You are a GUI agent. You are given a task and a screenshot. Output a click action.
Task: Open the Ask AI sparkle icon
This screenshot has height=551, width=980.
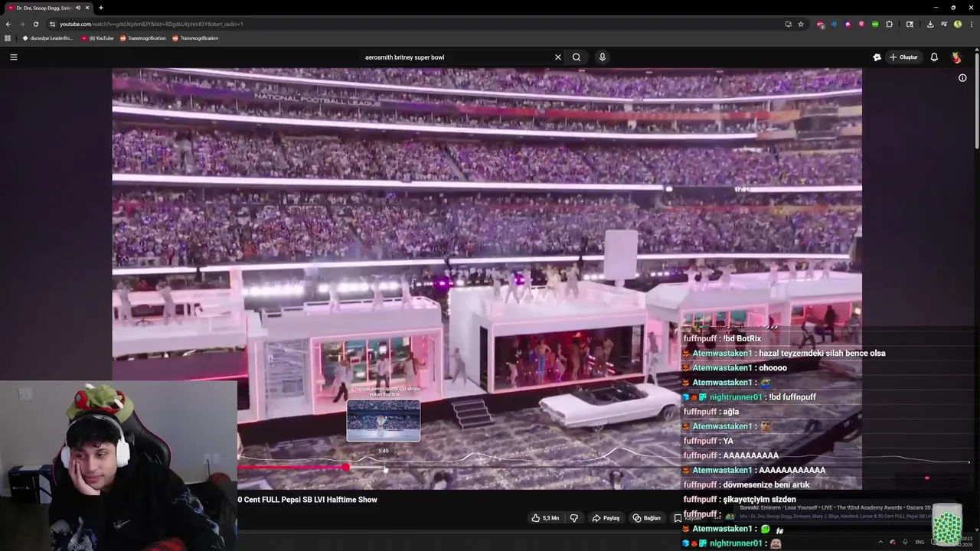pos(877,57)
